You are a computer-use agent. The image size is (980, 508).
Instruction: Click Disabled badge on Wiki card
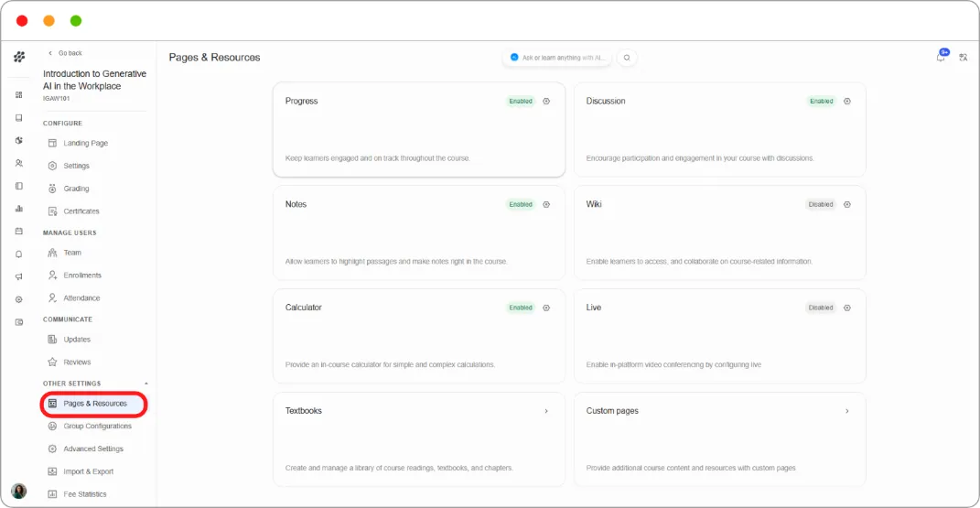pyautogui.click(x=821, y=204)
